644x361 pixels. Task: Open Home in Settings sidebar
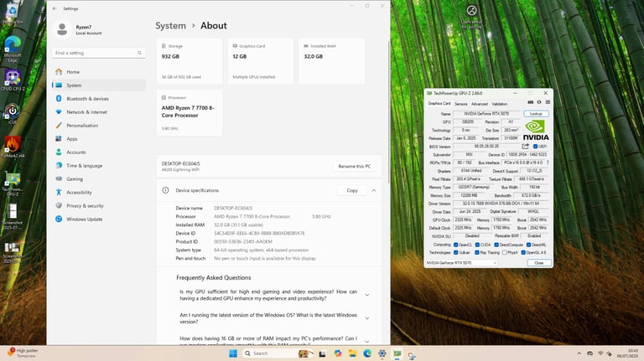(99, 72)
